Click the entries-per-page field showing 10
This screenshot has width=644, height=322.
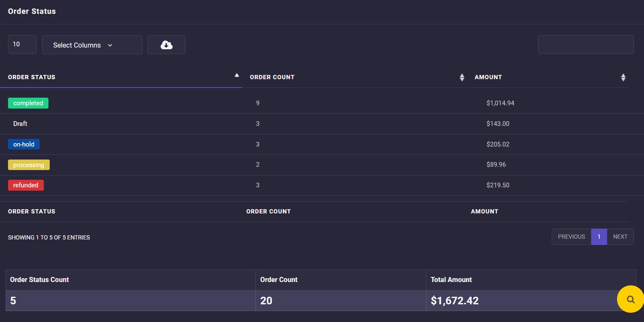tap(22, 44)
